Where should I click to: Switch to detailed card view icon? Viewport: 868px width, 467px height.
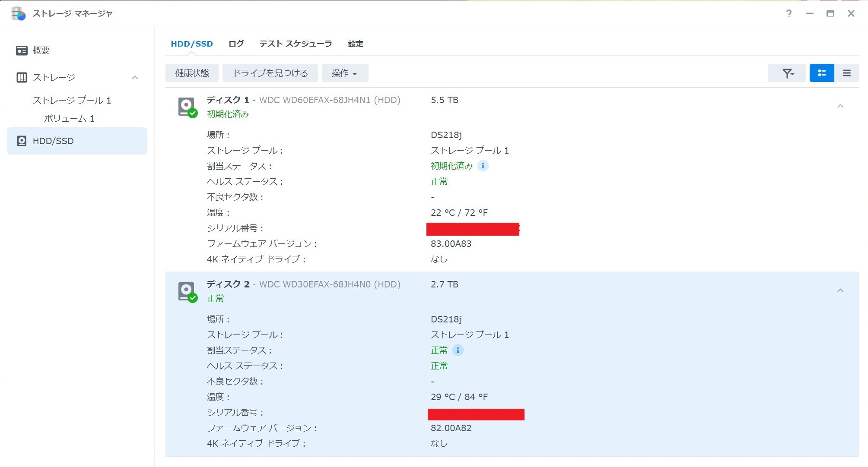coord(822,73)
